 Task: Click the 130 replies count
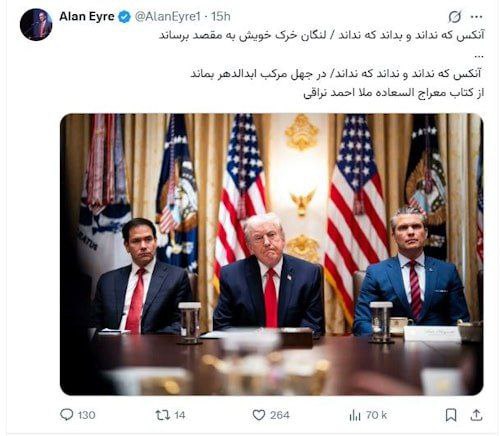click(86, 415)
